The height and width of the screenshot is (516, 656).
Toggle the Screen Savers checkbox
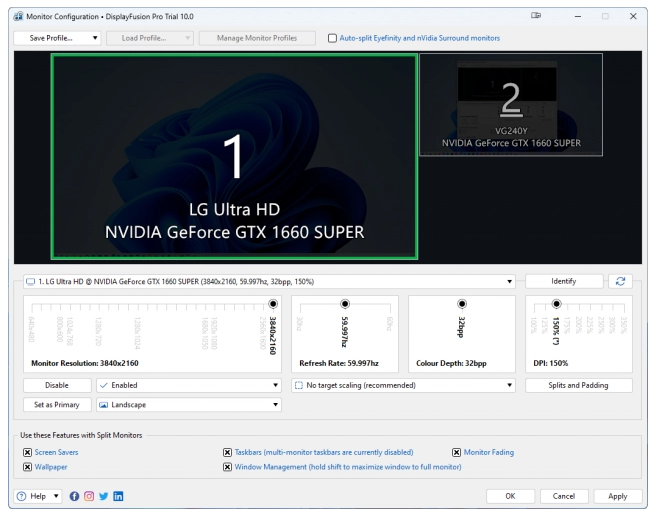(x=27, y=452)
